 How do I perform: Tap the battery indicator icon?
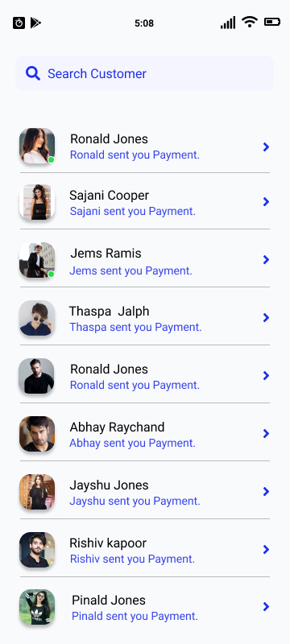click(x=272, y=22)
